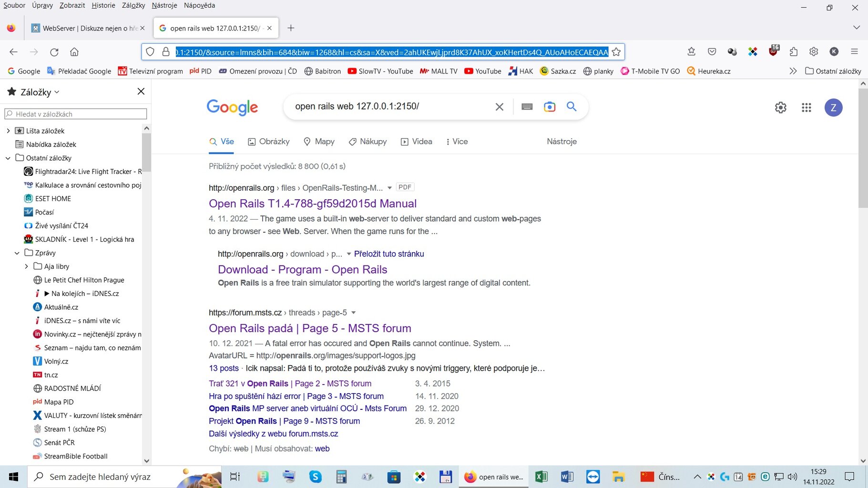Click the Firefox address bar URL
This screenshot has height=488, width=868.
pos(392,52)
